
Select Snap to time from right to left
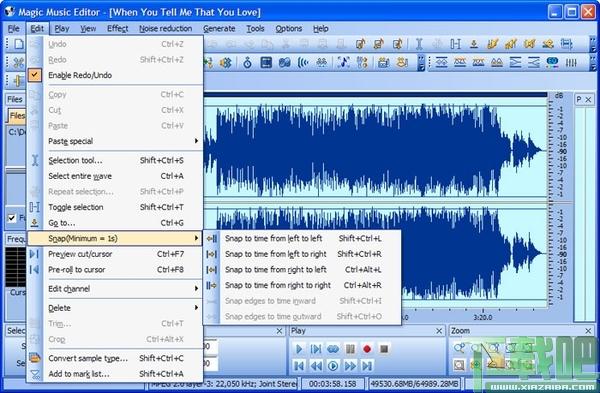click(302, 269)
